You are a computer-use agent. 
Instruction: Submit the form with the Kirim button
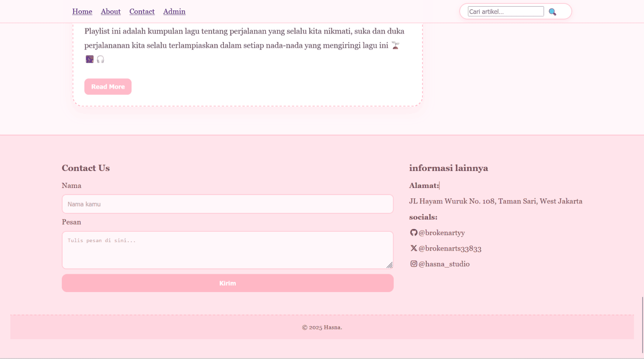[227, 283]
